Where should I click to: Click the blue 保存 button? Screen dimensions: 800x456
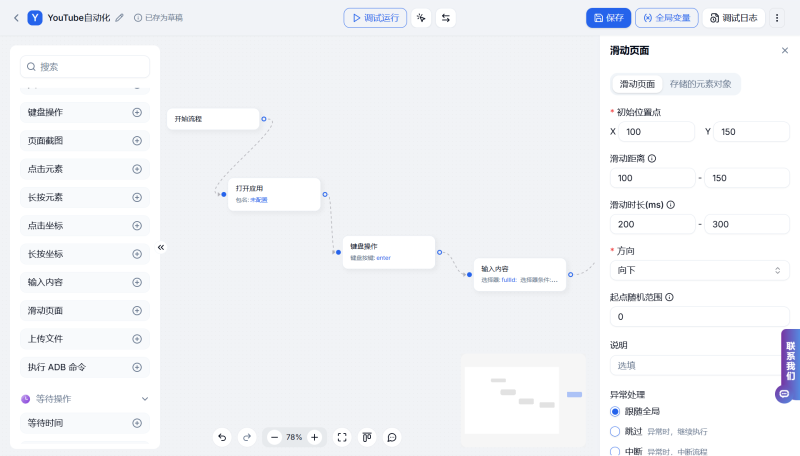(608, 18)
